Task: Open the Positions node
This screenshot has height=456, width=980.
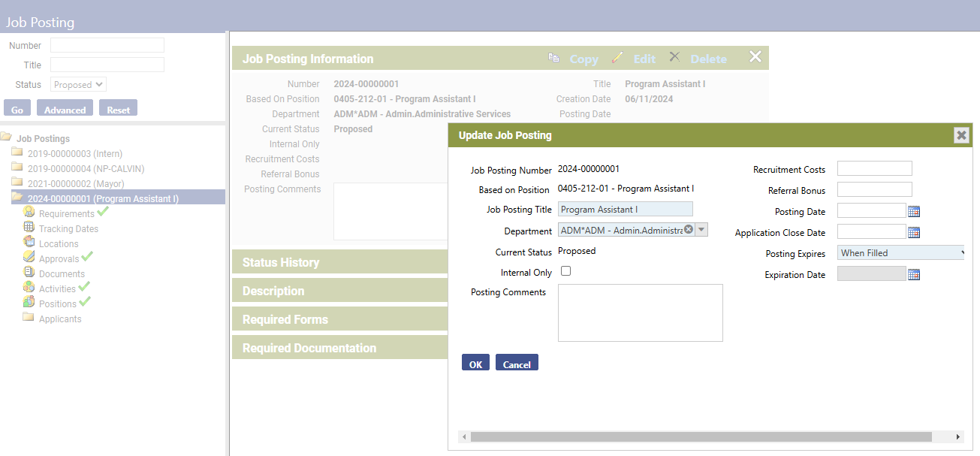Action: (58, 304)
